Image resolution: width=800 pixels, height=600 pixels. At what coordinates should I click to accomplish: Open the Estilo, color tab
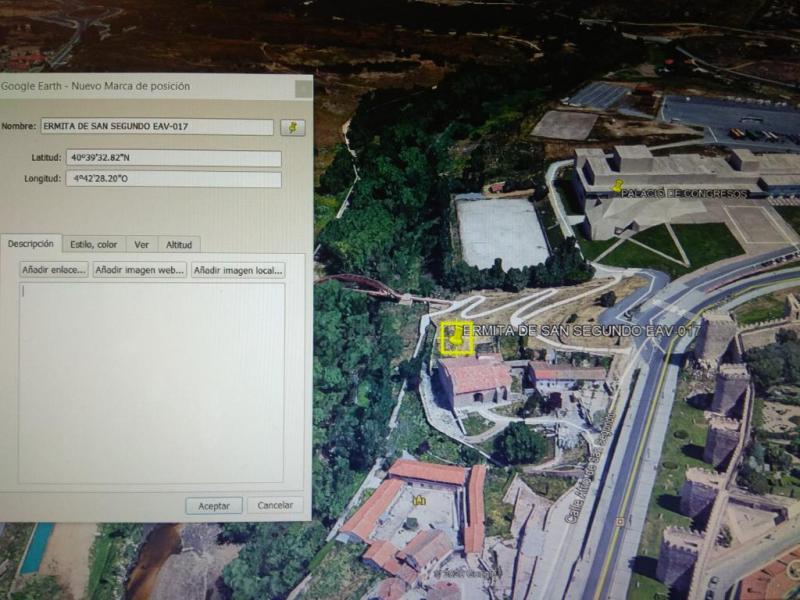click(94, 244)
